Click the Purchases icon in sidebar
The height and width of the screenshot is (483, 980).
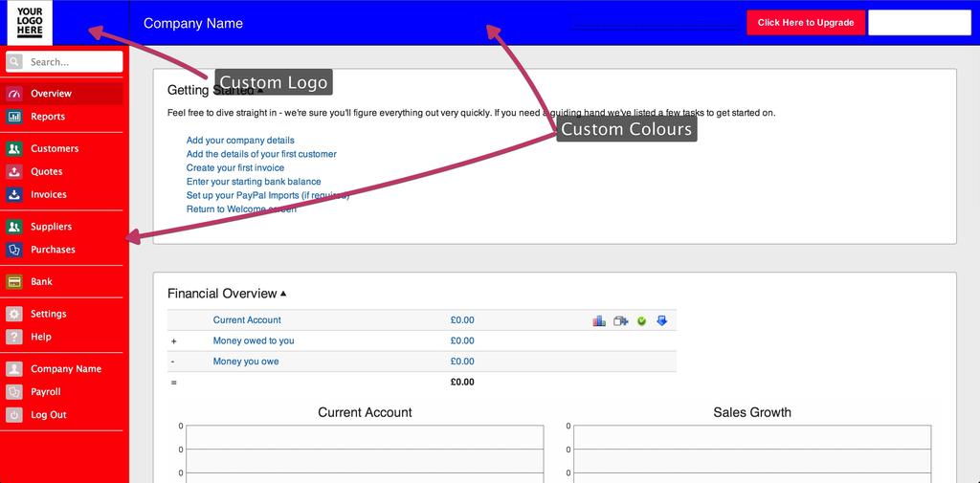(14, 250)
